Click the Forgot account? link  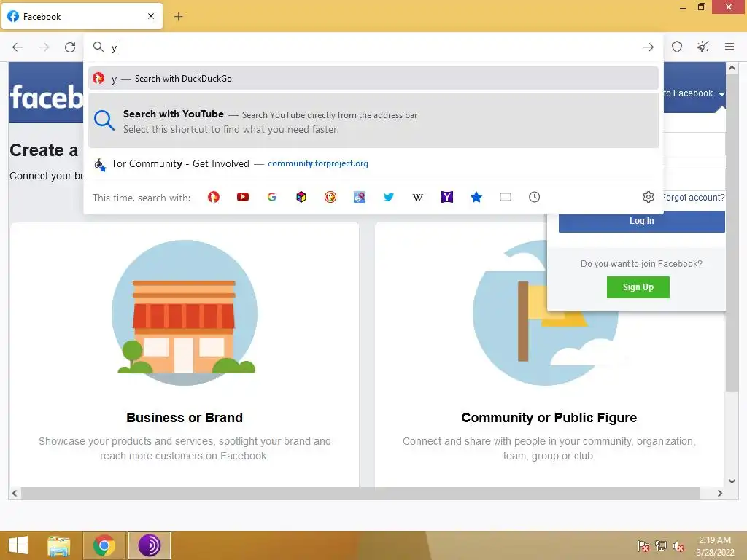pyautogui.click(x=694, y=197)
